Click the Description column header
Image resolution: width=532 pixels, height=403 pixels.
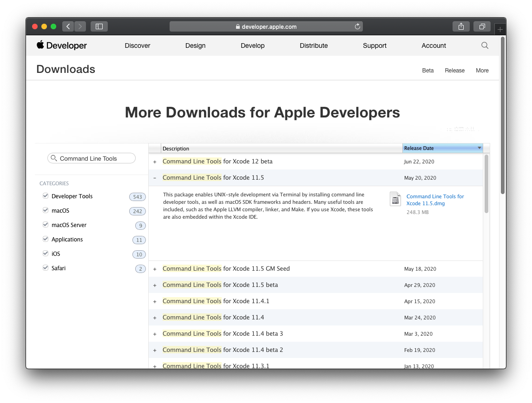pos(282,149)
